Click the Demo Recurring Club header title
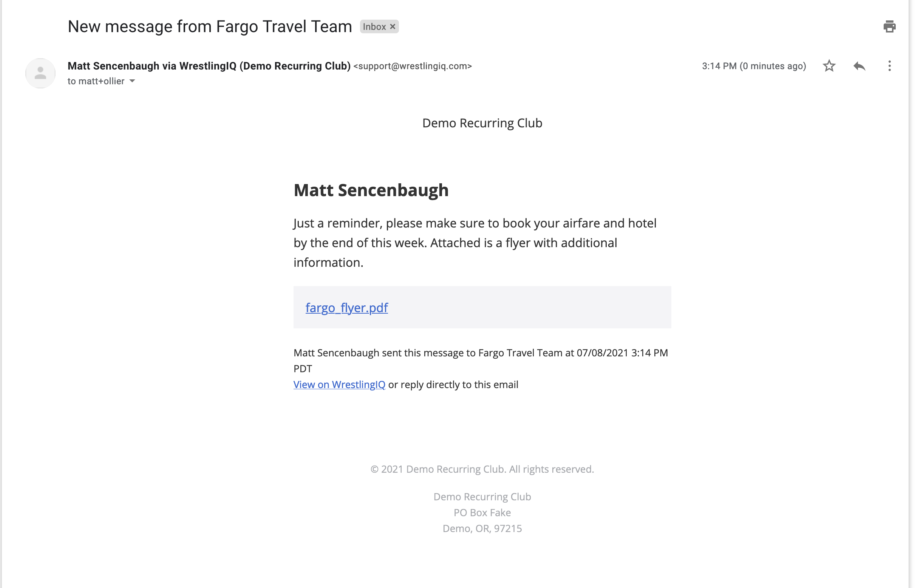Viewport: 915px width, 588px height. 482,123
